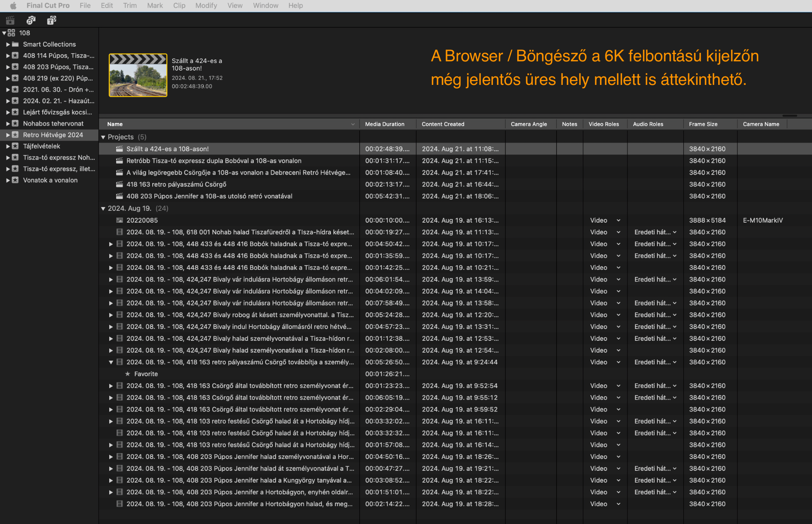Open the Mark menu
Image resolution: width=812 pixels, height=524 pixels.
[155, 6]
